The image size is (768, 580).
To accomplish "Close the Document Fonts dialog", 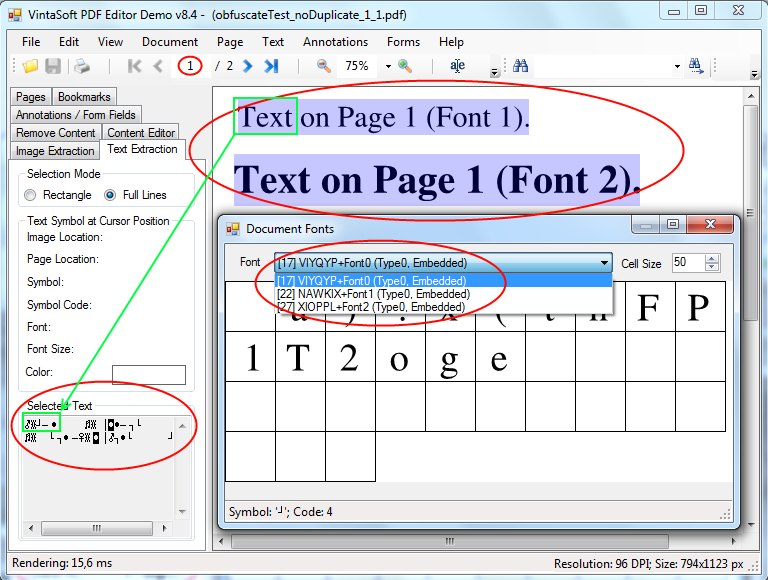I will pyautogui.click(x=710, y=224).
